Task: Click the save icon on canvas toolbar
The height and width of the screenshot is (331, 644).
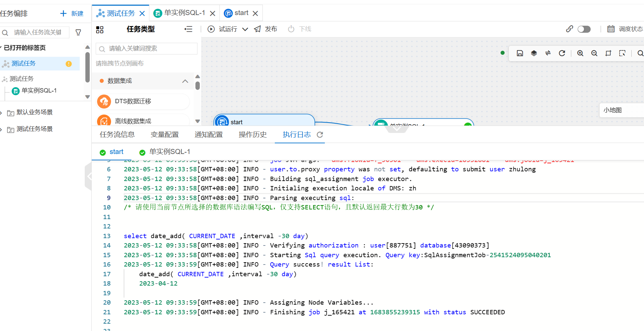Action: point(520,53)
